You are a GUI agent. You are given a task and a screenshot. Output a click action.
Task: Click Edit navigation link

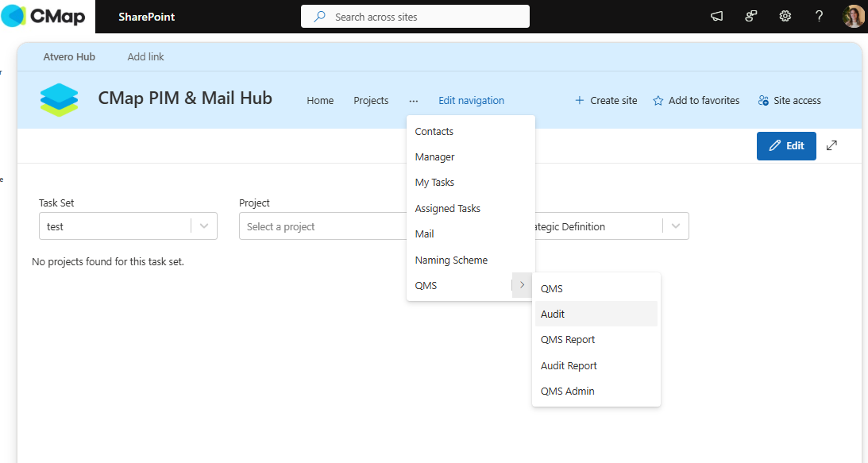tap(471, 101)
